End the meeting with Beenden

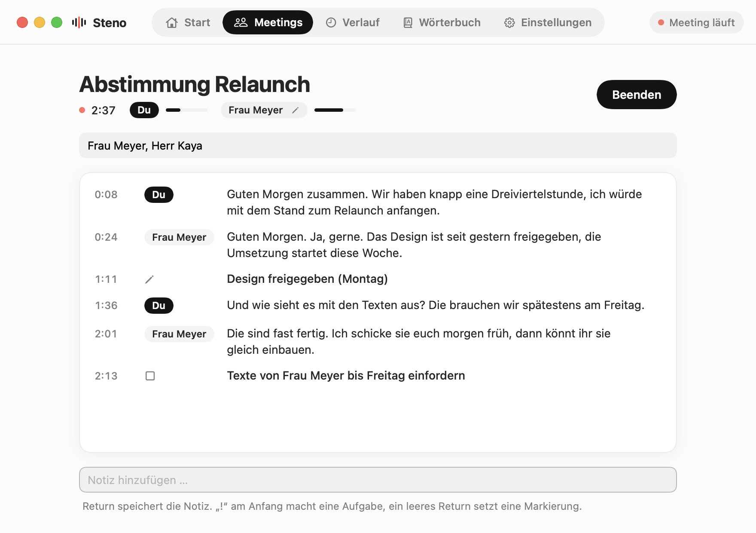[x=637, y=95]
